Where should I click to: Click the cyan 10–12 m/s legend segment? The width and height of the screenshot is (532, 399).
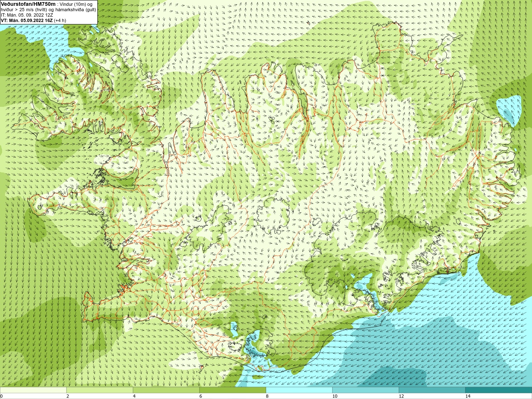point(366,390)
